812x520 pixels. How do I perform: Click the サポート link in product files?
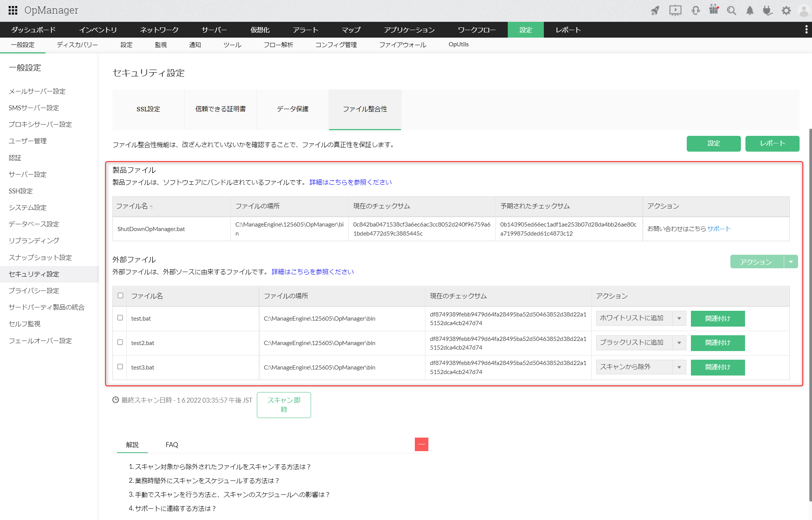click(719, 229)
